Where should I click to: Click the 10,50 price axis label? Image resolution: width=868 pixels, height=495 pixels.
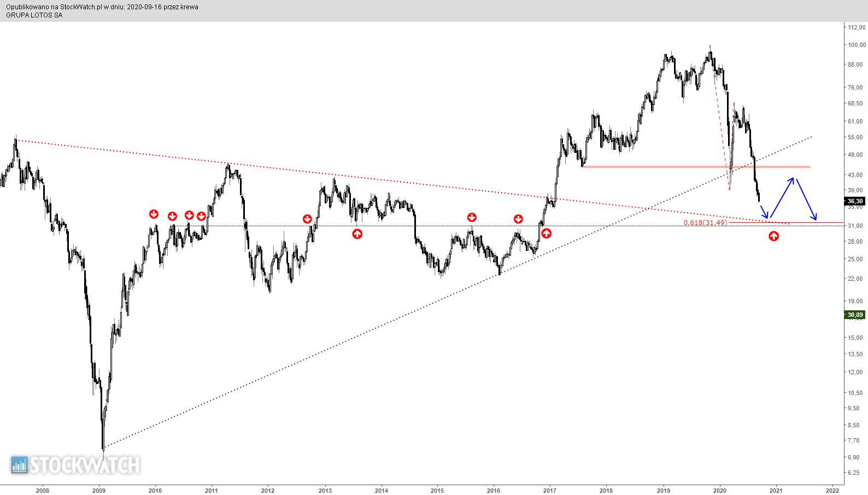tap(855, 393)
